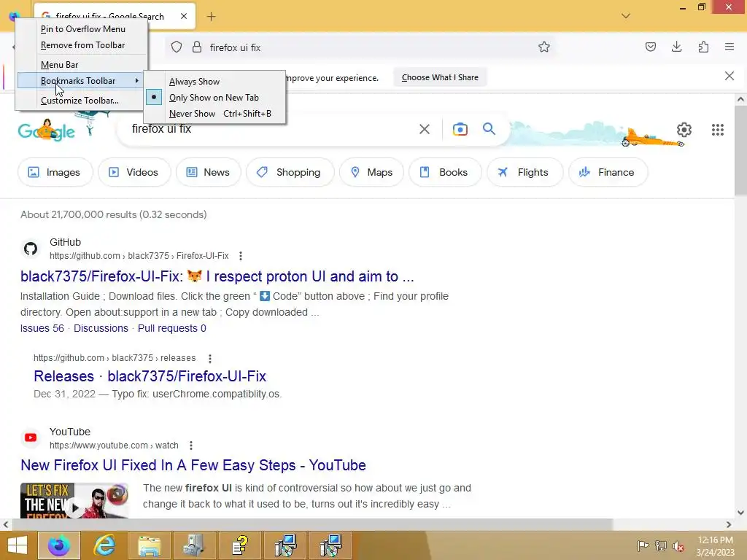Bookmark this page with the star icon
The height and width of the screenshot is (560, 747).
tap(543, 47)
